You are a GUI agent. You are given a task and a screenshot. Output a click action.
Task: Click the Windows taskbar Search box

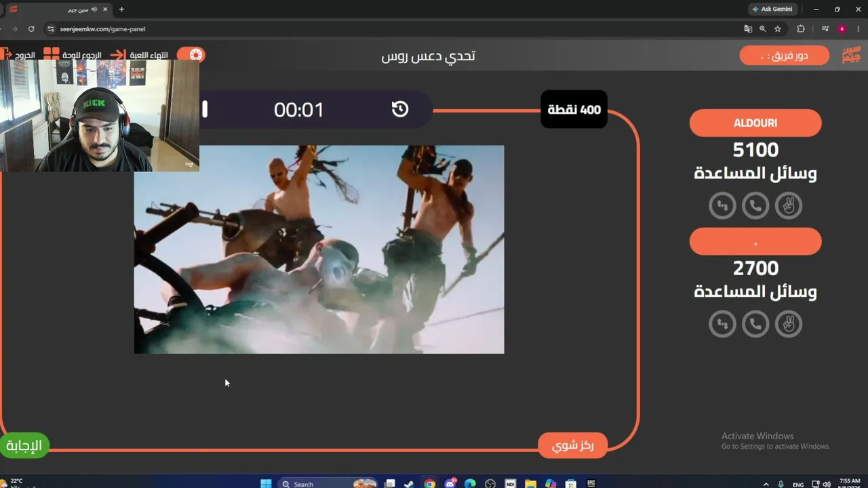[328, 484]
